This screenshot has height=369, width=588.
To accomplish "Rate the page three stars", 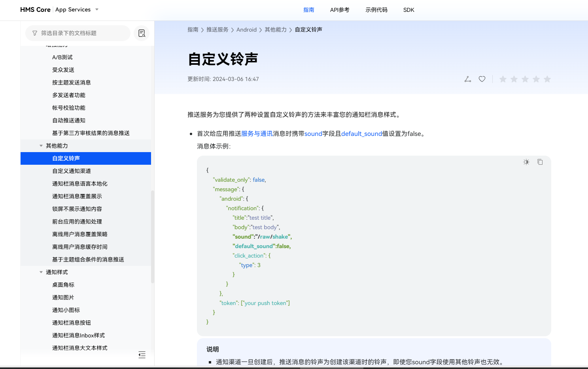I will (525, 79).
